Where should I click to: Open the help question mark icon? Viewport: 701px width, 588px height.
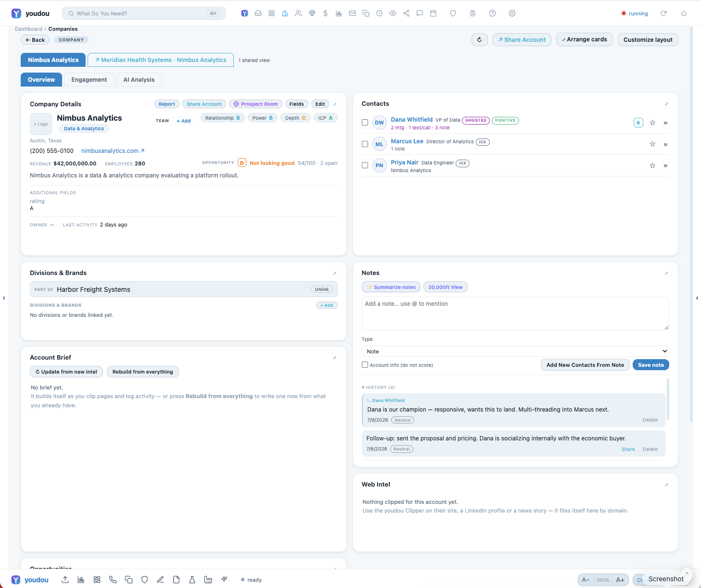[x=492, y=13]
